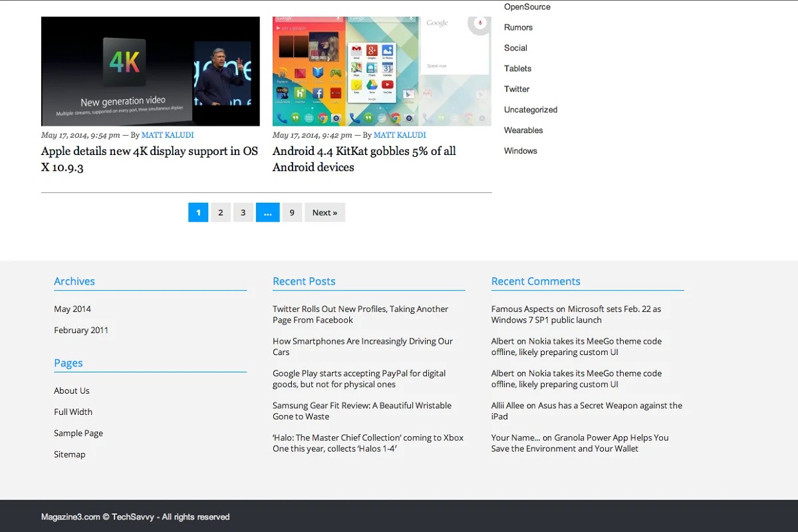798x532 pixels.
Task: Click the 'Next »' pagination button
Action: pos(325,213)
